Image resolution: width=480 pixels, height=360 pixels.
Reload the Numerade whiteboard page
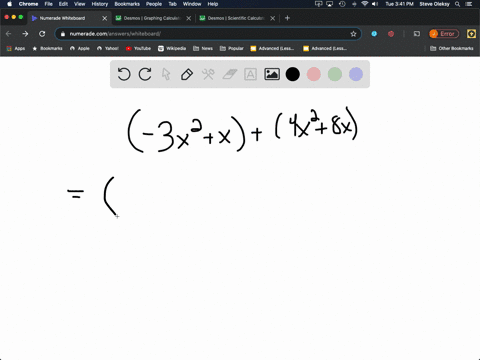(x=42, y=34)
